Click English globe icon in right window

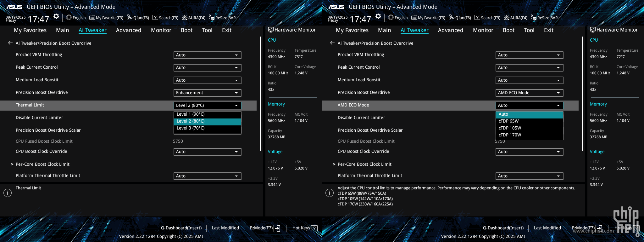pyautogui.click(x=391, y=17)
